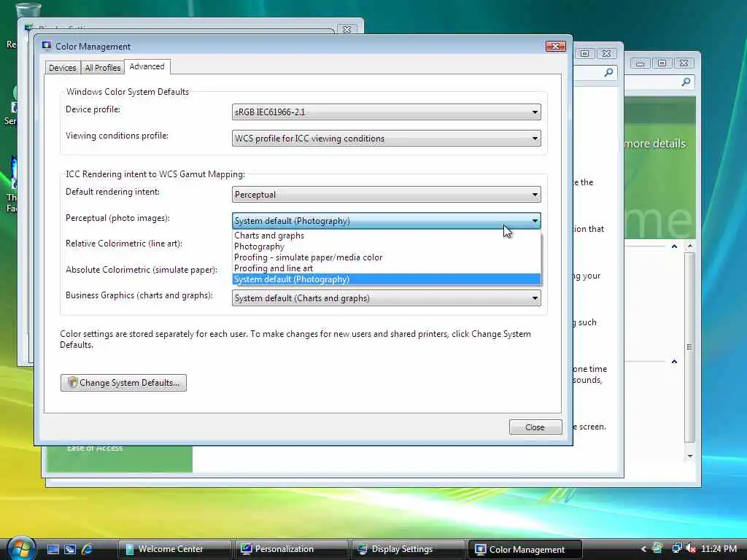Choose Photography from the list

(x=387, y=246)
